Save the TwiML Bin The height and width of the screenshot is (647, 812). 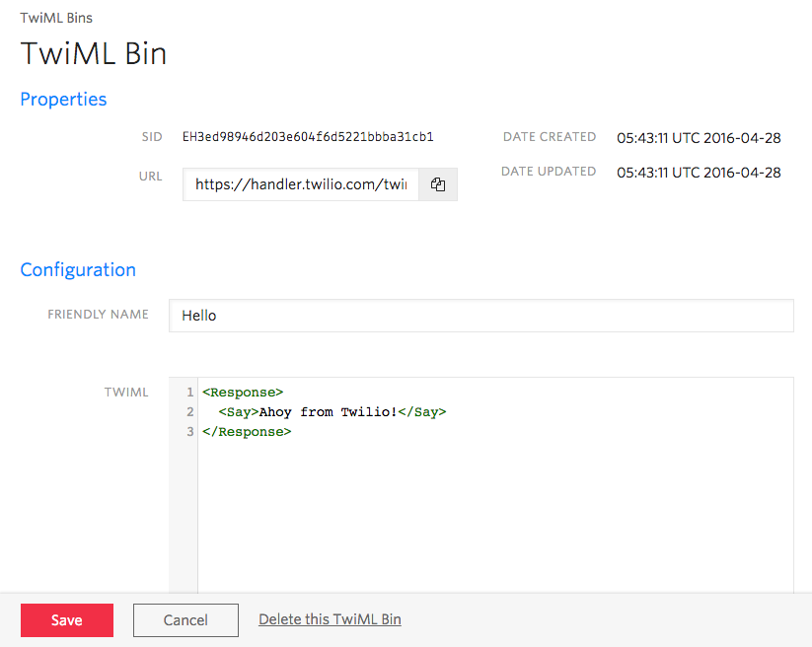pos(67,620)
